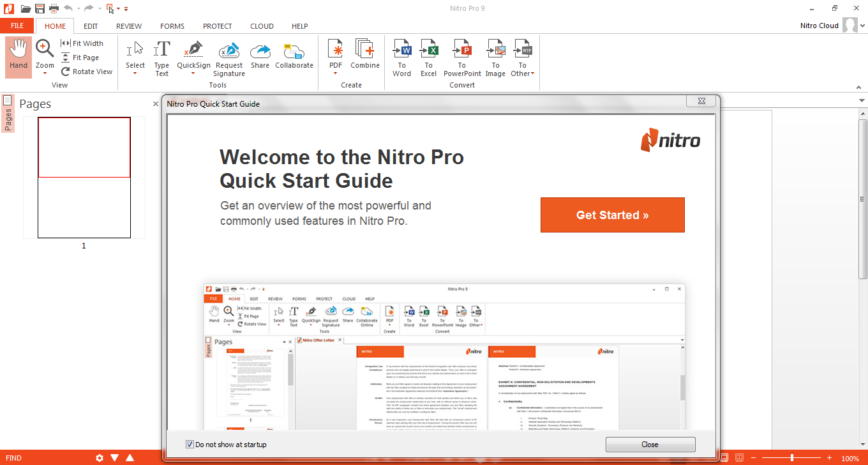The image size is (868, 465).
Task: Click the Nitro Cloud label
Action: tap(819, 26)
